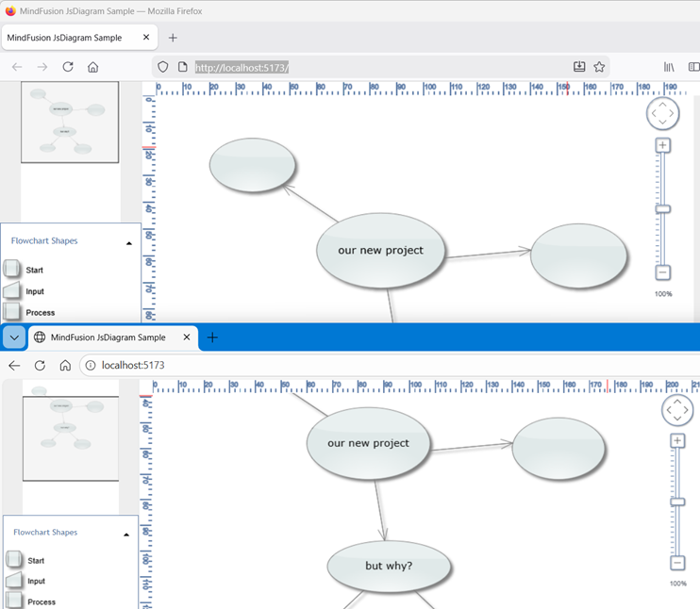
Task: Open a new tab in the lower browser
Action: (212, 337)
